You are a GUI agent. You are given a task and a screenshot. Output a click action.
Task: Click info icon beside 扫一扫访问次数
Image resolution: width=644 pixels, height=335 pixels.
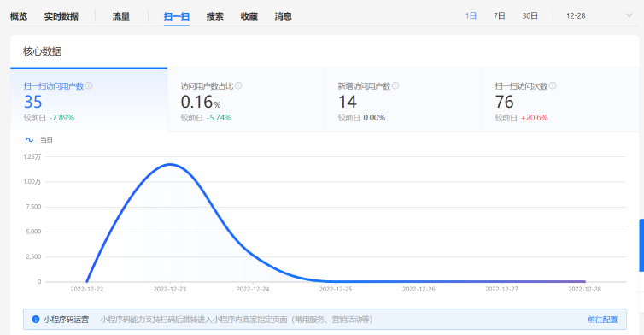click(553, 86)
